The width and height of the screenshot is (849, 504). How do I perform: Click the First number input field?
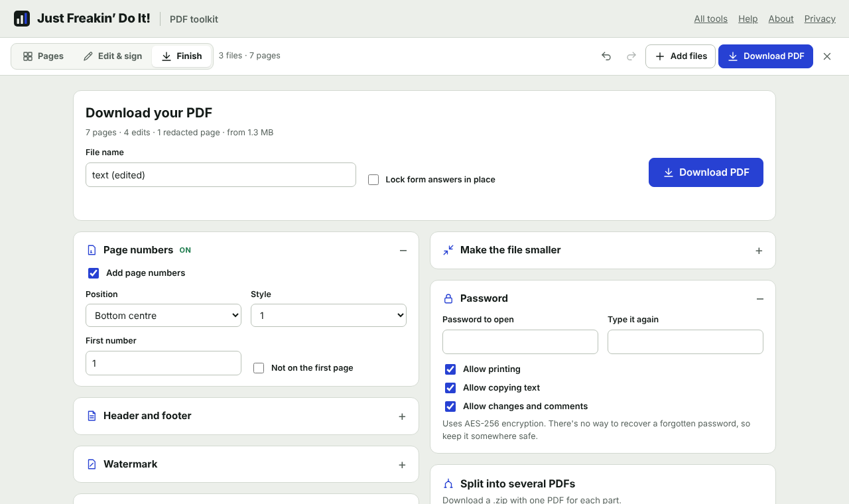163,363
